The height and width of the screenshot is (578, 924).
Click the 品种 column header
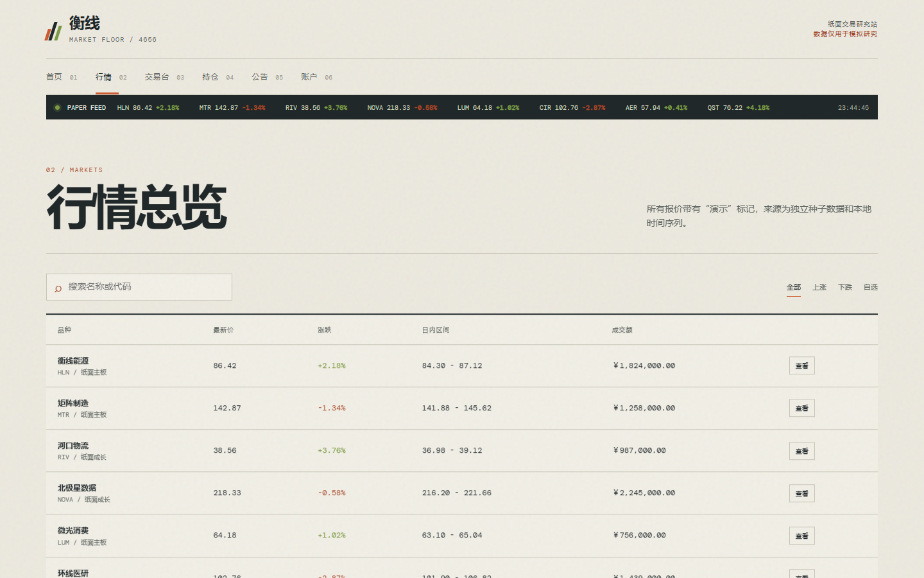tap(64, 330)
